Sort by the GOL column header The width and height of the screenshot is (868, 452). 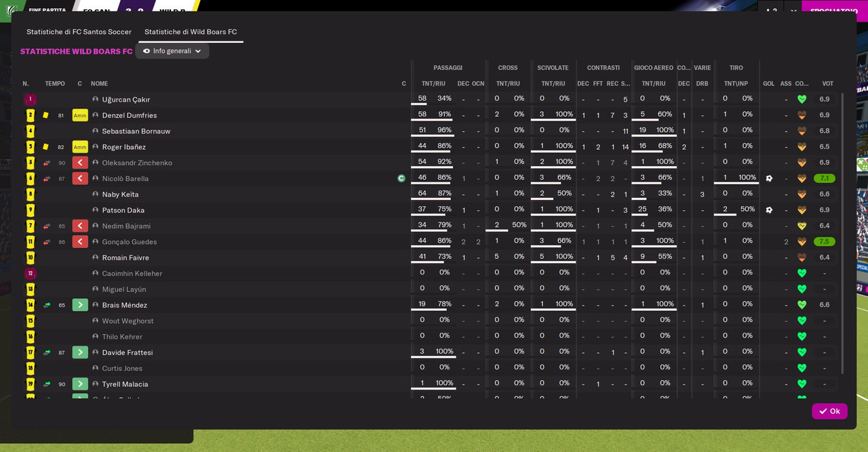tap(768, 83)
